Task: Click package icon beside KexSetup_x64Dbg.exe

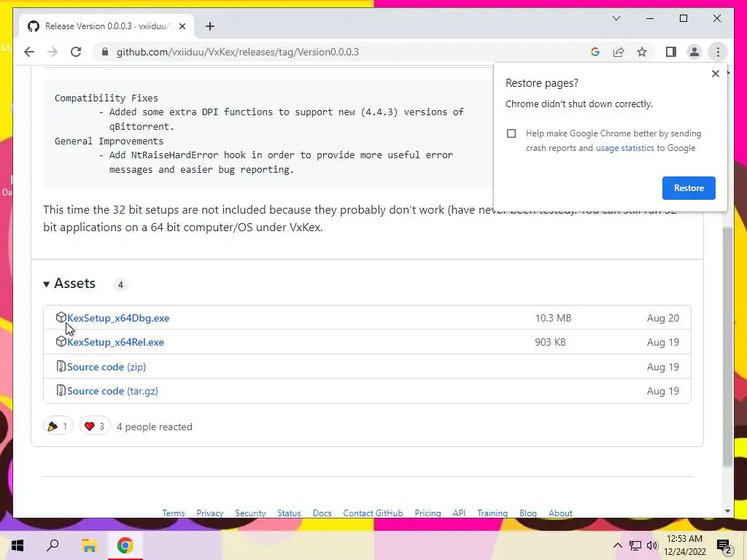Action: click(61, 317)
